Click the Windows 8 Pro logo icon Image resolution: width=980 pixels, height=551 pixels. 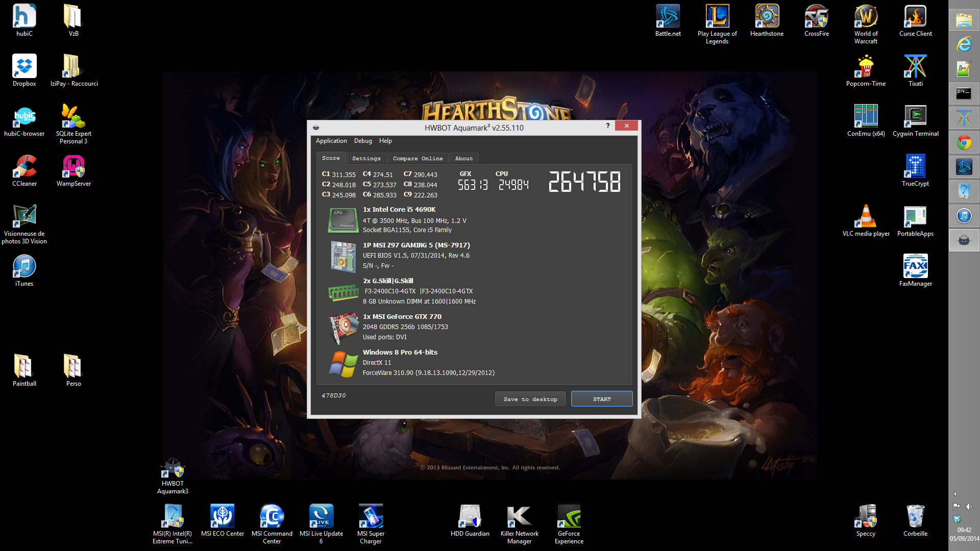(x=343, y=364)
